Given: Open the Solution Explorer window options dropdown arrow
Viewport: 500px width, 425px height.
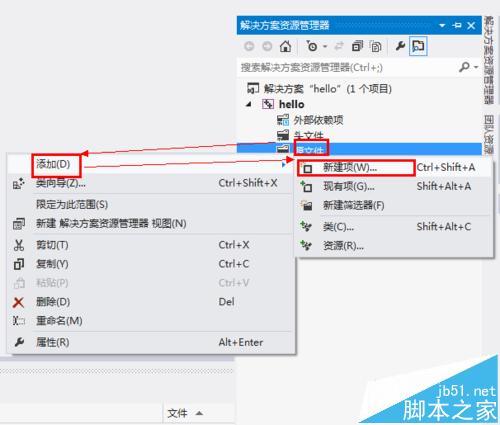Looking at the screenshot, I should coord(442,25).
